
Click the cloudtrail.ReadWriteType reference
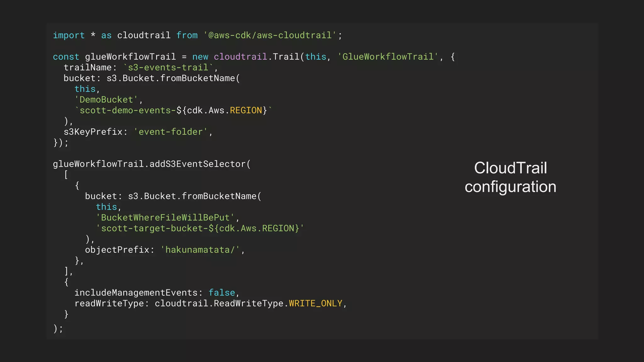[219, 303]
